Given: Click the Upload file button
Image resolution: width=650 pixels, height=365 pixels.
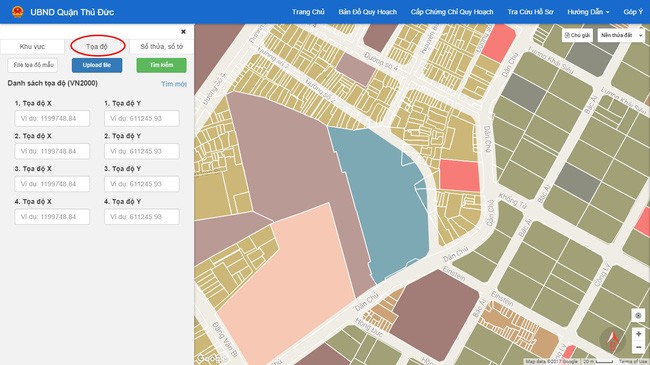Looking at the screenshot, I should click(x=97, y=65).
